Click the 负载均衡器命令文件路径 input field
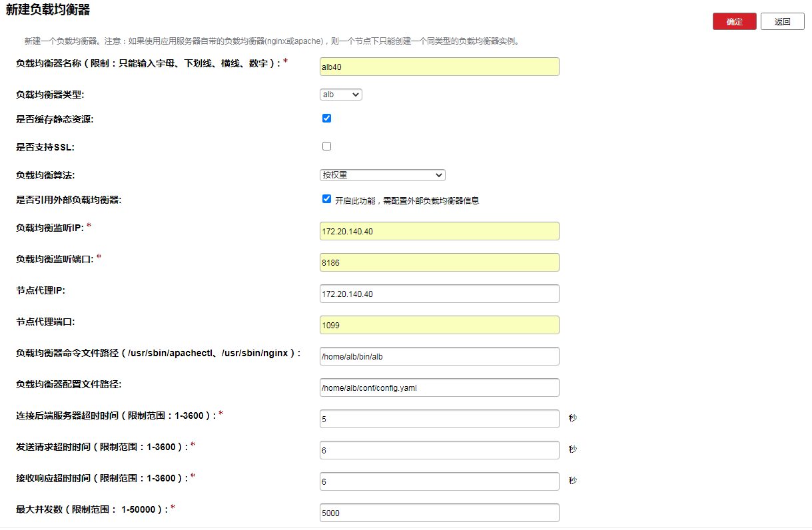The width and height of the screenshot is (812, 530). (x=439, y=356)
